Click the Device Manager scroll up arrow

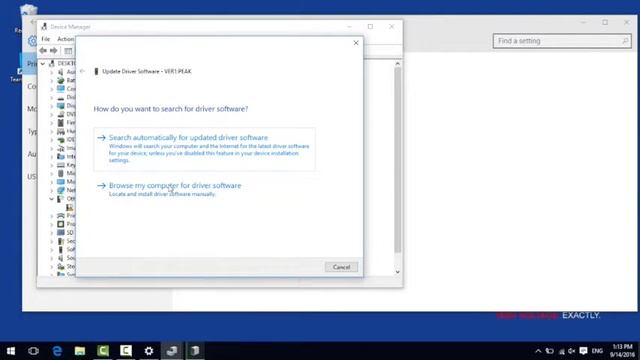pyautogui.click(x=398, y=64)
